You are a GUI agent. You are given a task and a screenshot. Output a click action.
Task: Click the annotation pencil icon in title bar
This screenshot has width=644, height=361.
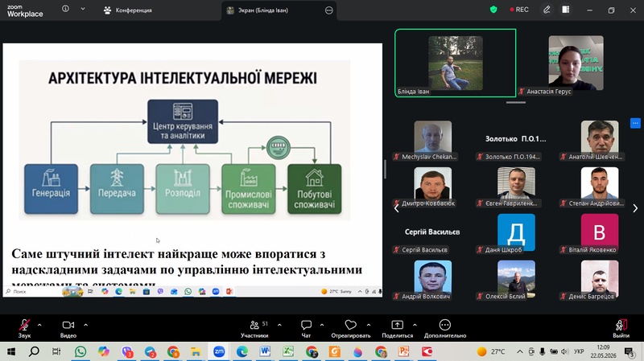pyautogui.click(x=547, y=10)
